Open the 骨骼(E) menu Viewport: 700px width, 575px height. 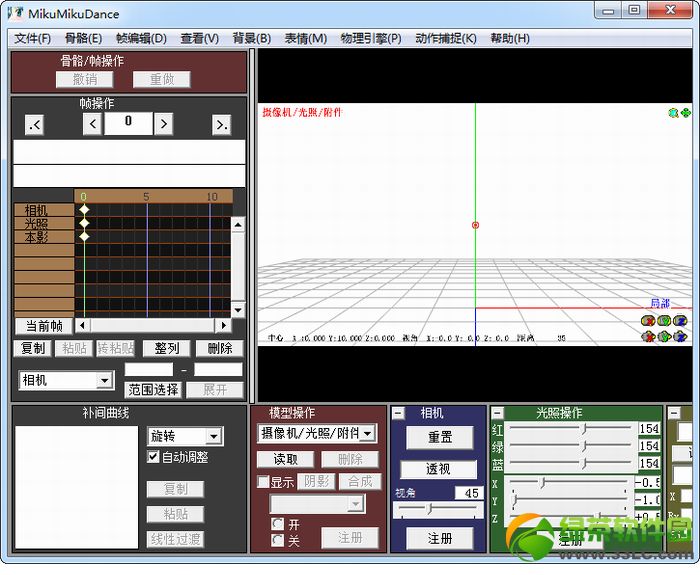click(x=83, y=38)
